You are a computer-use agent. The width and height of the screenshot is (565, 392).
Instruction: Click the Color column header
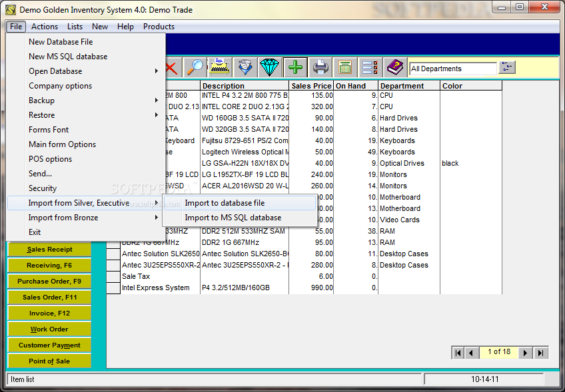[x=471, y=86]
